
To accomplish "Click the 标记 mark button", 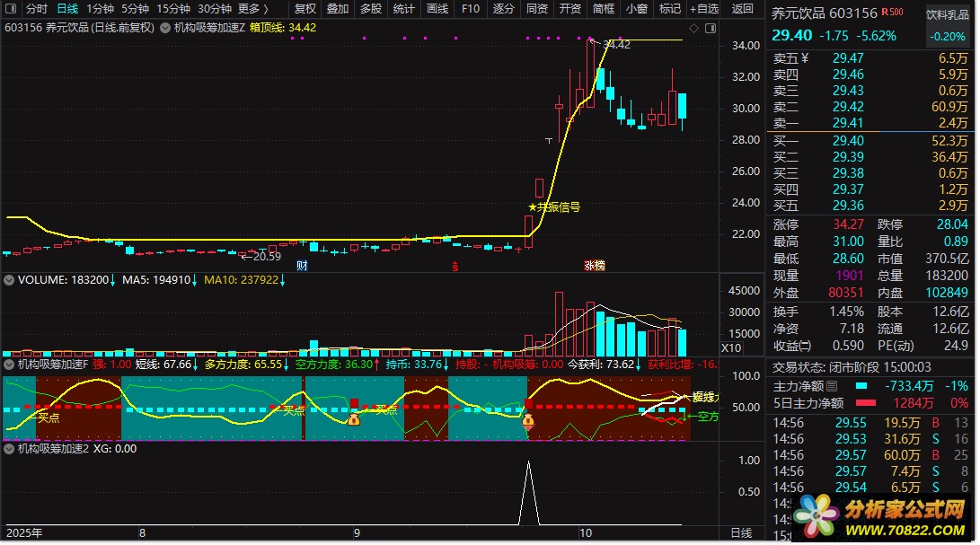I will 669,9.
